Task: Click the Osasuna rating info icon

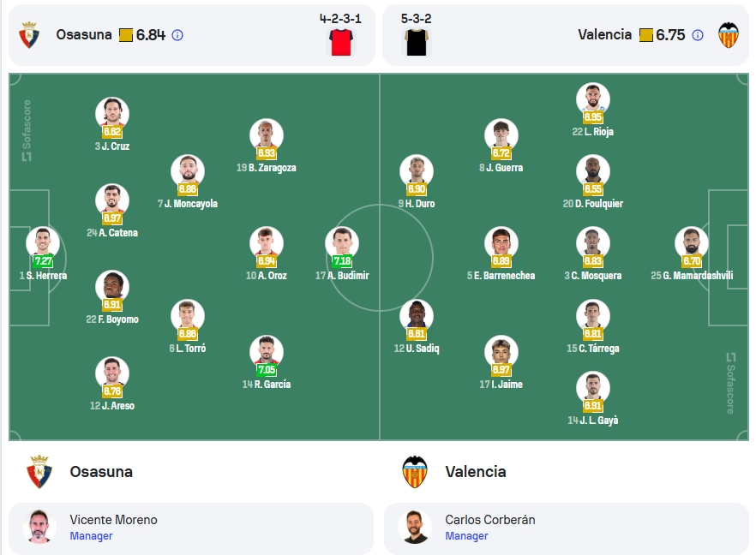Action: click(x=177, y=35)
